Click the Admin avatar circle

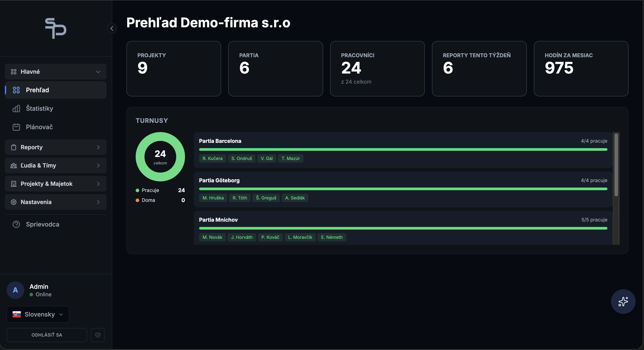tap(15, 290)
